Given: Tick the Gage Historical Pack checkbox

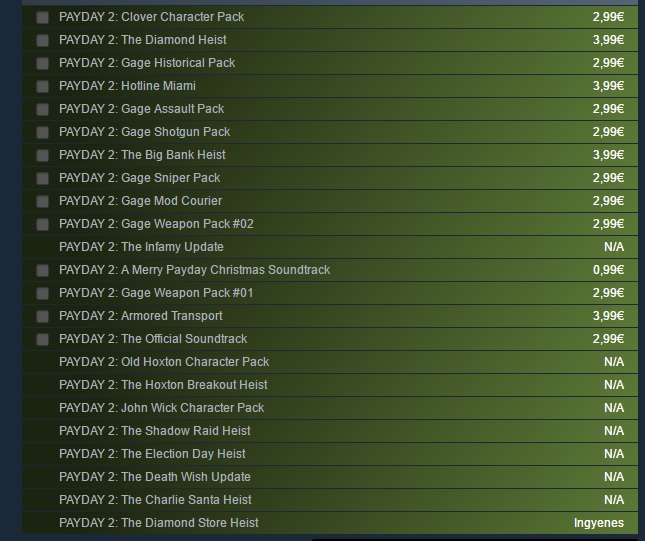Looking at the screenshot, I should (42, 63).
